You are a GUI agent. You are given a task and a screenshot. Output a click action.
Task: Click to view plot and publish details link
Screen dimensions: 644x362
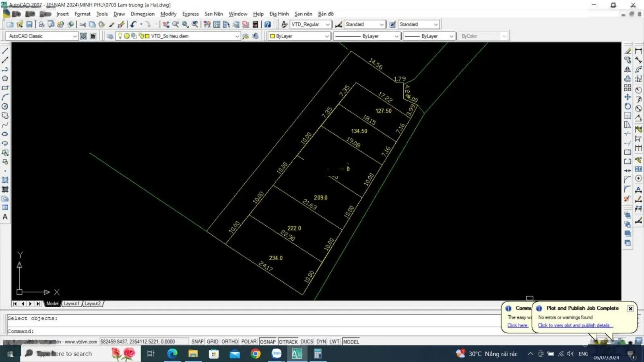pyautogui.click(x=575, y=325)
